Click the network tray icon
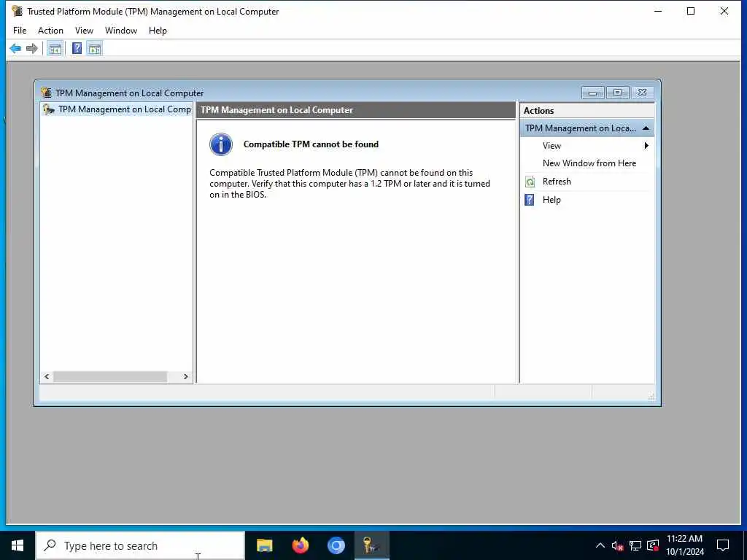The width and height of the screenshot is (747, 560). (x=635, y=545)
